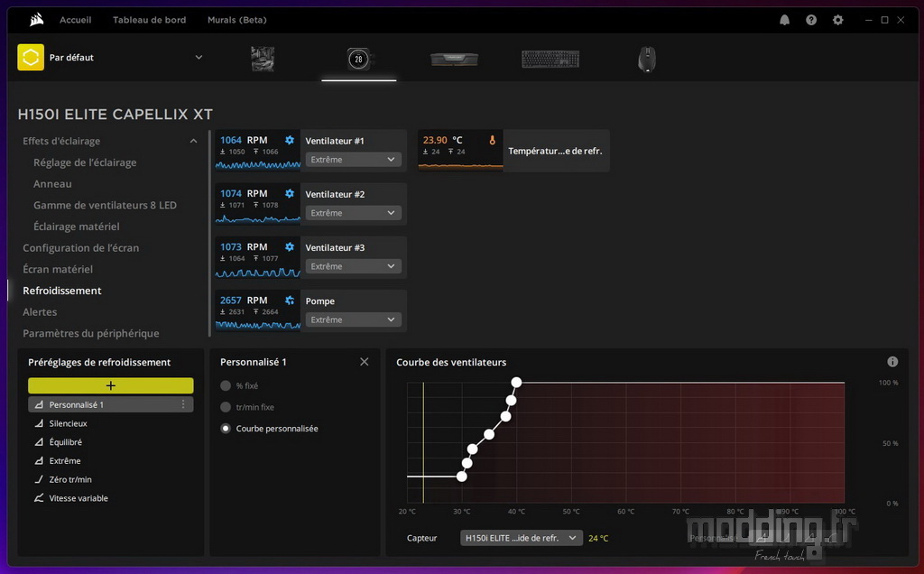Viewport: 924px width, 574px height.
Task: Choose the Extrême cooling preset
Action: tap(65, 461)
